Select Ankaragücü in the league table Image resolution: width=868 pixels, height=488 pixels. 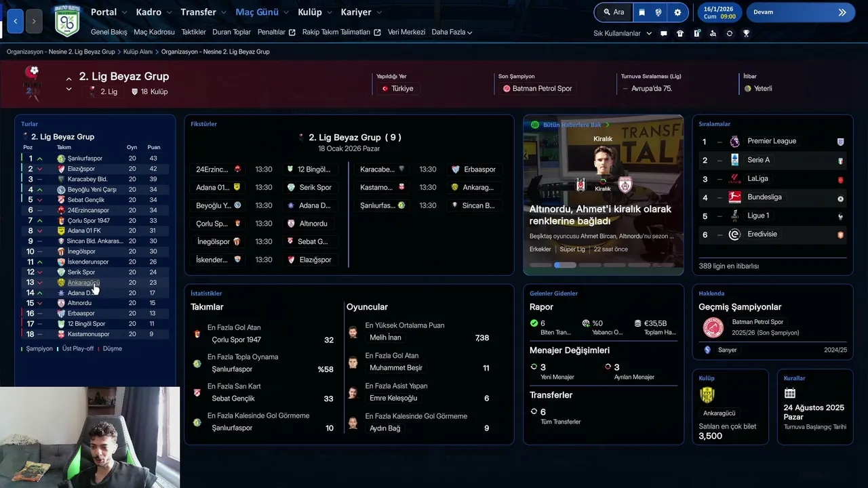[x=83, y=283]
